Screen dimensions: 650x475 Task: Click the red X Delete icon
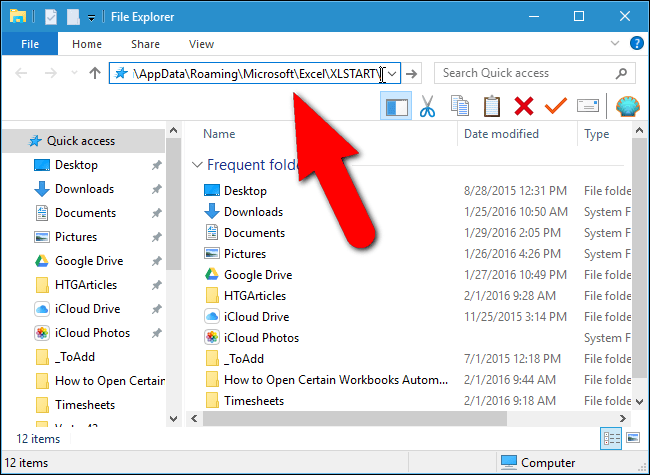tap(524, 106)
